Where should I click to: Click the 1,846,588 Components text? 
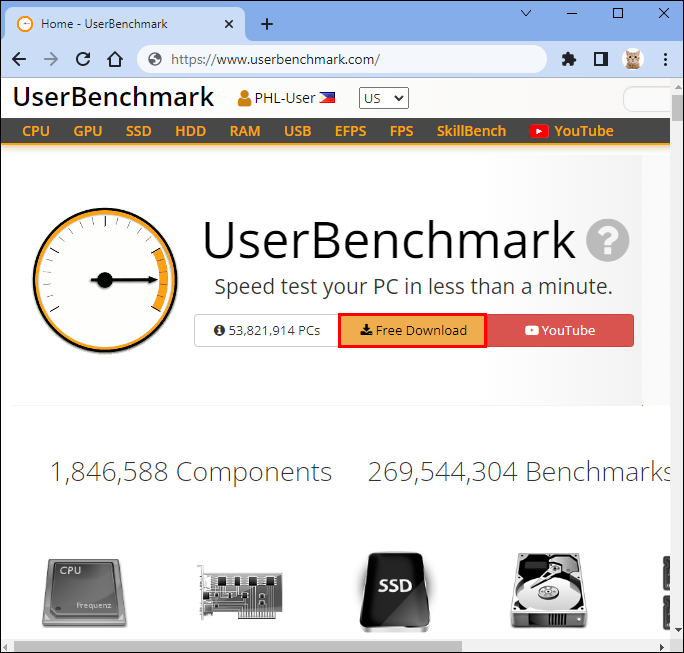(x=191, y=472)
